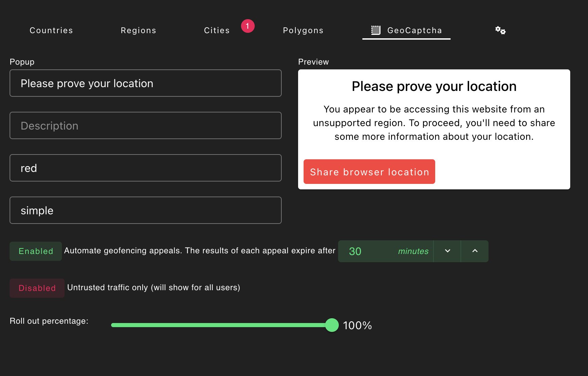Click the GeoCaptcha notebook icon
588x376 pixels.
(x=376, y=30)
